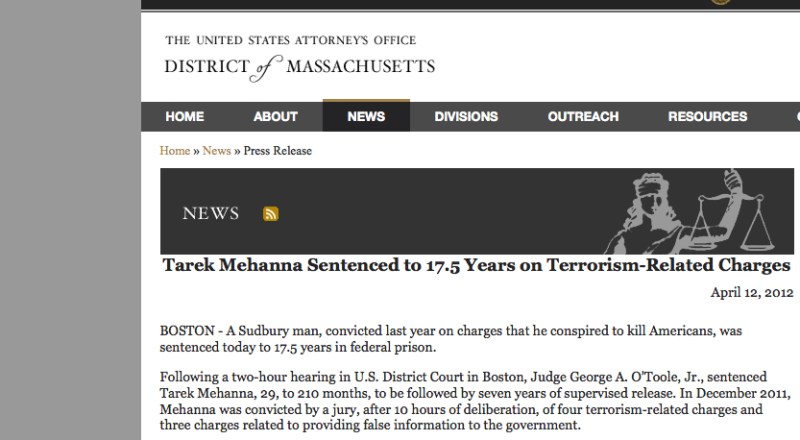Image resolution: width=800 pixels, height=440 pixels.
Task: Open the RESOURCES navigation menu
Action: 707,117
